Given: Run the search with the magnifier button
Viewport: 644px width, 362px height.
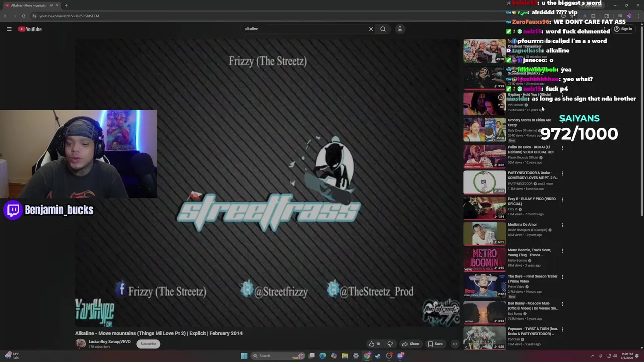Looking at the screenshot, I should point(383,29).
